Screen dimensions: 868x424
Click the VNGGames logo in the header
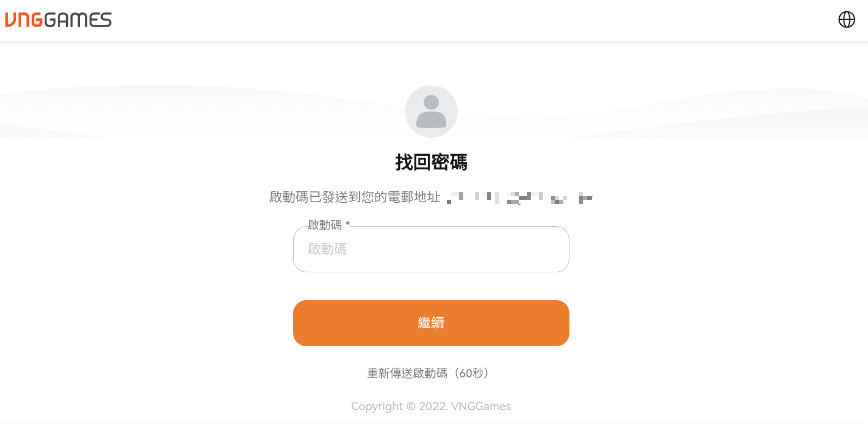[58, 20]
